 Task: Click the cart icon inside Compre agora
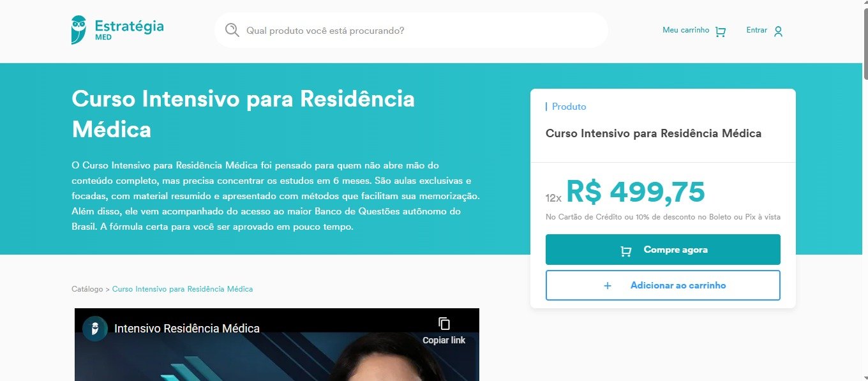click(x=626, y=251)
